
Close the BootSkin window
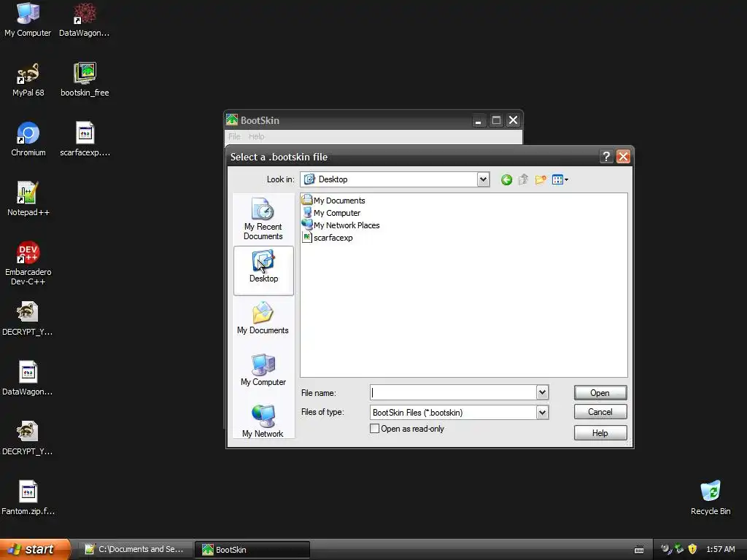click(x=513, y=120)
